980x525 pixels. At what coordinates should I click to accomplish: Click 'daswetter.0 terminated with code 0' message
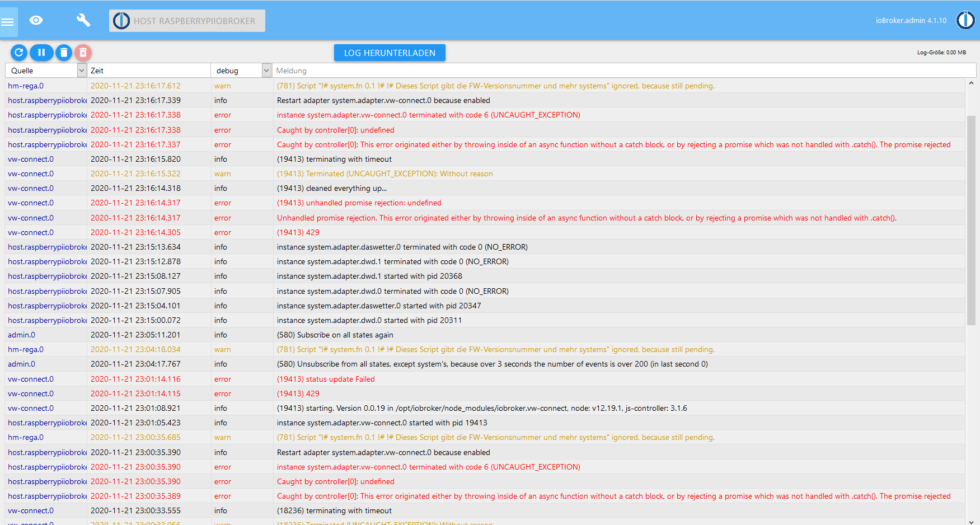tap(402, 247)
